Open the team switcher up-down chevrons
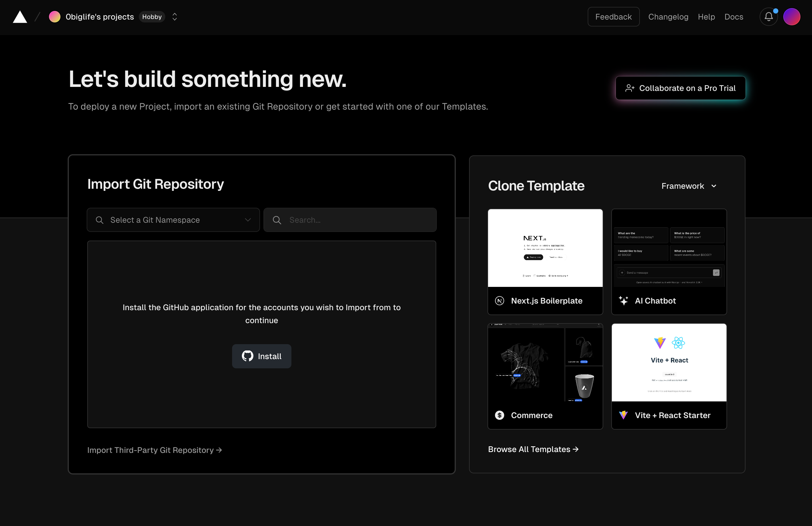Image resolution: width=812 pixels, height=526 pixels. click(x=175, y=17)
